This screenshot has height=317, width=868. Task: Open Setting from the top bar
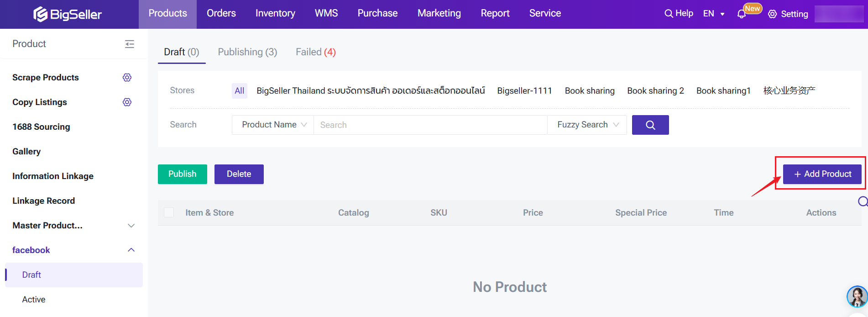(788, 14)
